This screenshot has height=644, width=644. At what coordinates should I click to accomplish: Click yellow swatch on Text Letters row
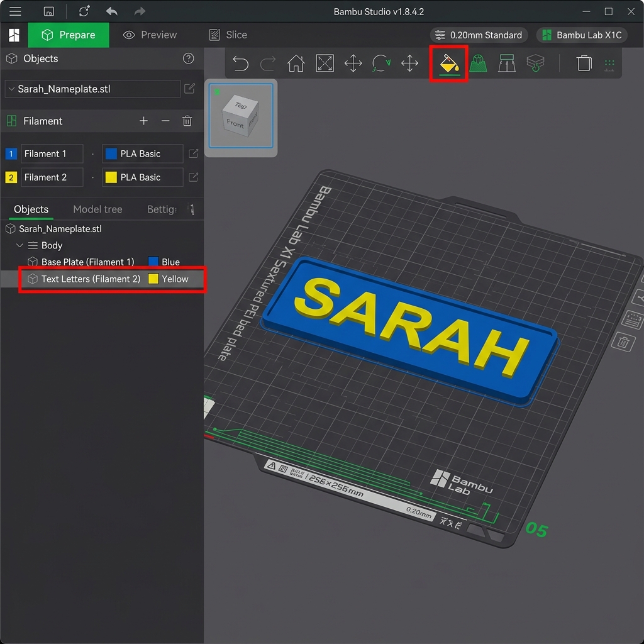point(153,279)
